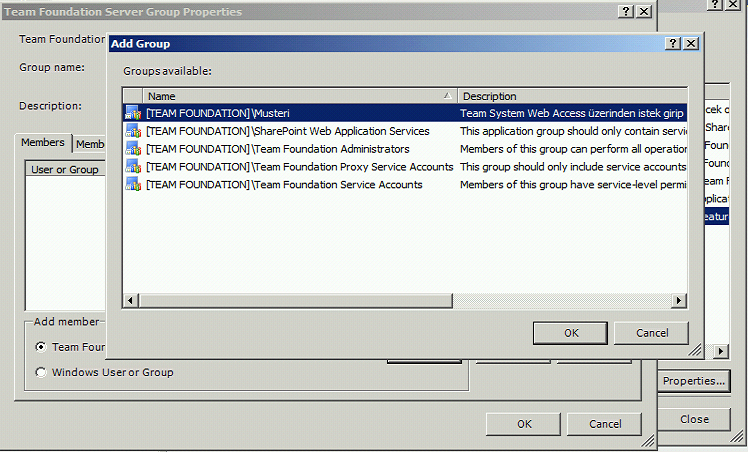Select Windows User or Group radio option

tap(41, 372)
